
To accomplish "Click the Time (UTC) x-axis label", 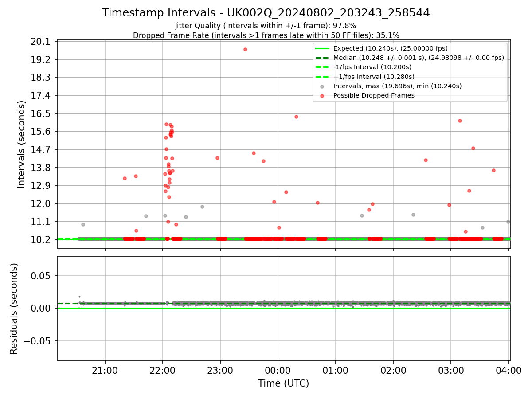I will point(284,383).
